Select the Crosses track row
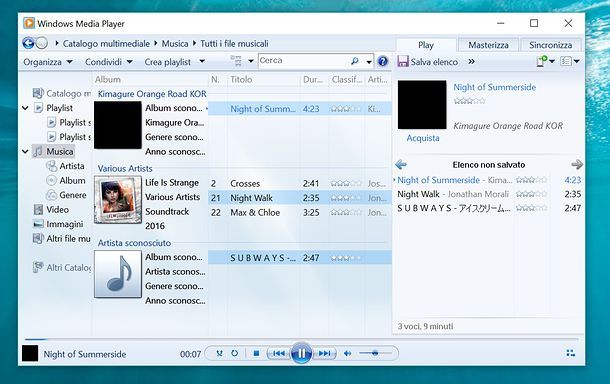Viewport: 610px width, 384px height. tap(300, 183)
